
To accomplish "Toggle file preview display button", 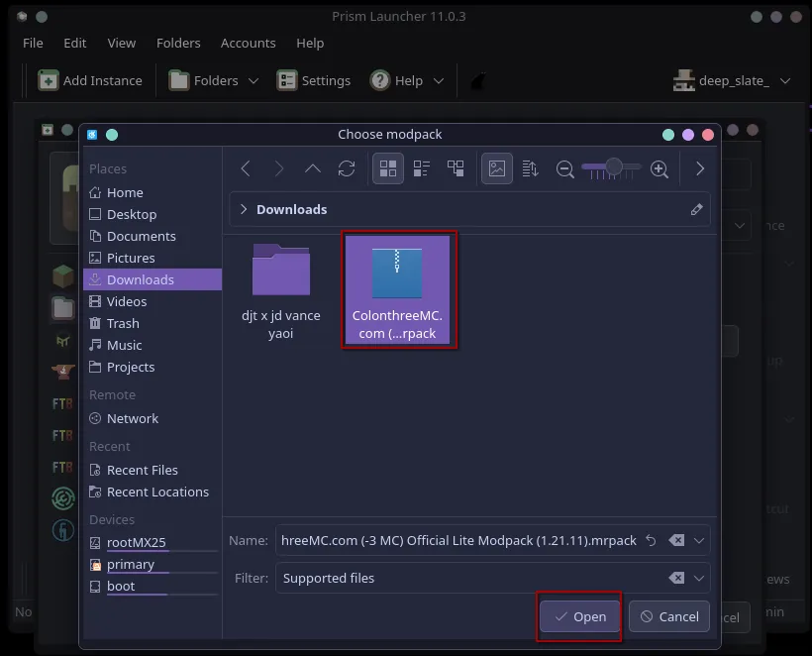I will coord(497,168).
